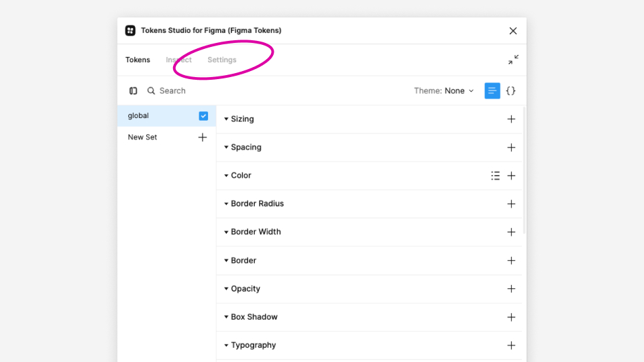644x362 pixels.
Task: Open the Settings tab
Action: [222, 60]
